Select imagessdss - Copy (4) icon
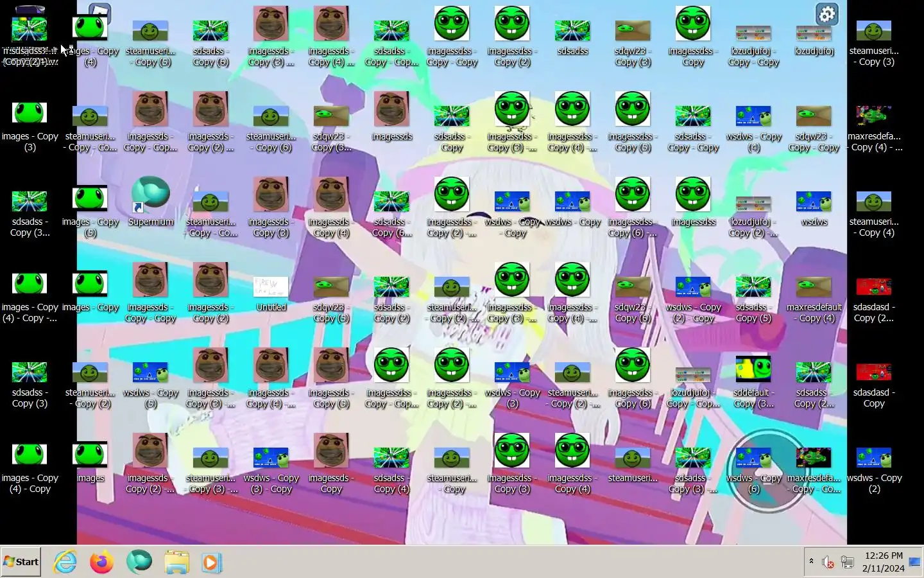Viewport: 924px width, 578px height. pos(573,464)
